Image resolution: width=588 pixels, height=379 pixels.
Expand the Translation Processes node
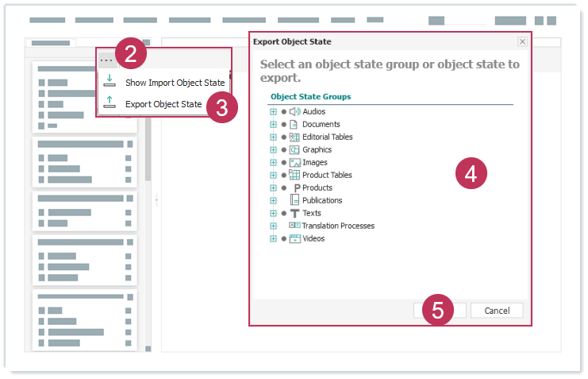[273, 226]
